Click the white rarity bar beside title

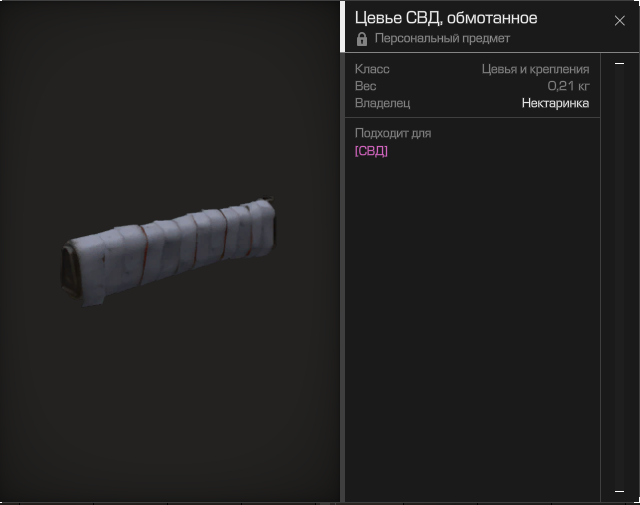pyautogui.click(x=342, y=27)
